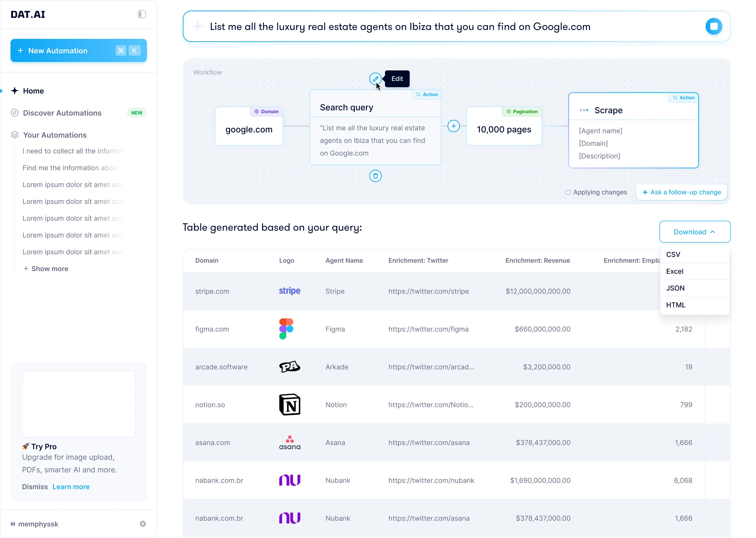
Task: Add a step with the plus circle icon
Action: click(454, 126)
